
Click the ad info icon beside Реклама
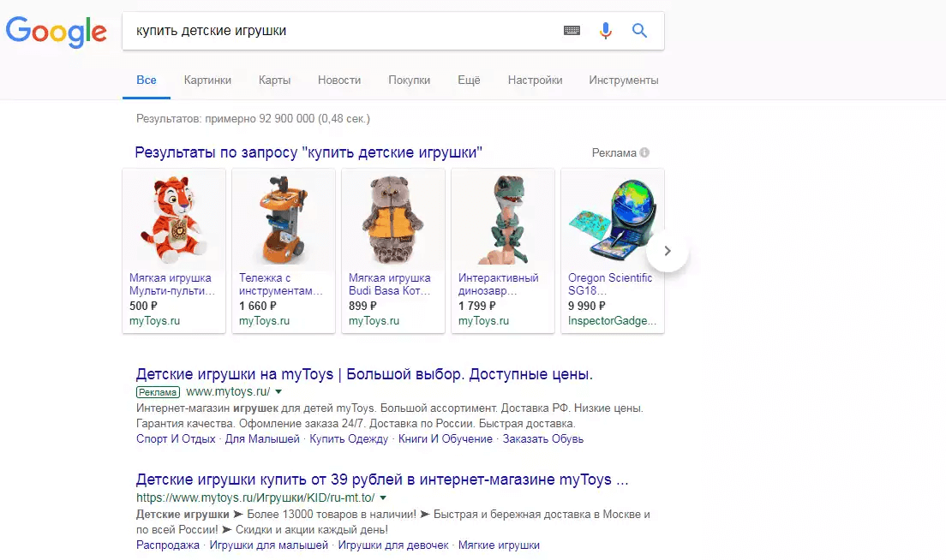pos(644,153)
